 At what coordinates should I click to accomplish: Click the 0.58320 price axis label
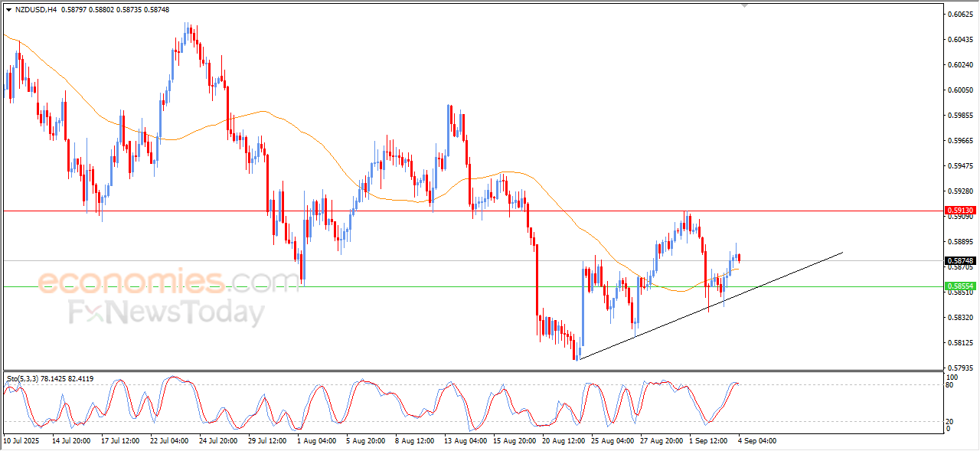click(x=962, y=318)
